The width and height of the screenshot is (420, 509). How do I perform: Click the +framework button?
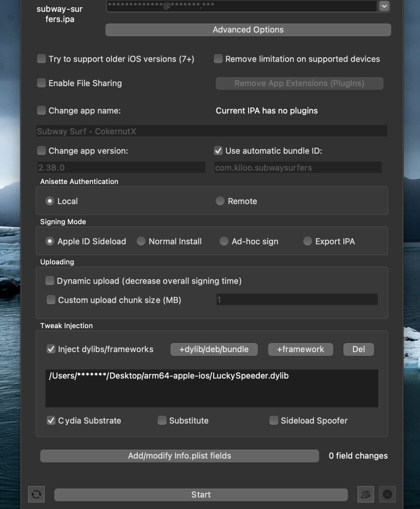pyautogui.click(x=300, y=349)
